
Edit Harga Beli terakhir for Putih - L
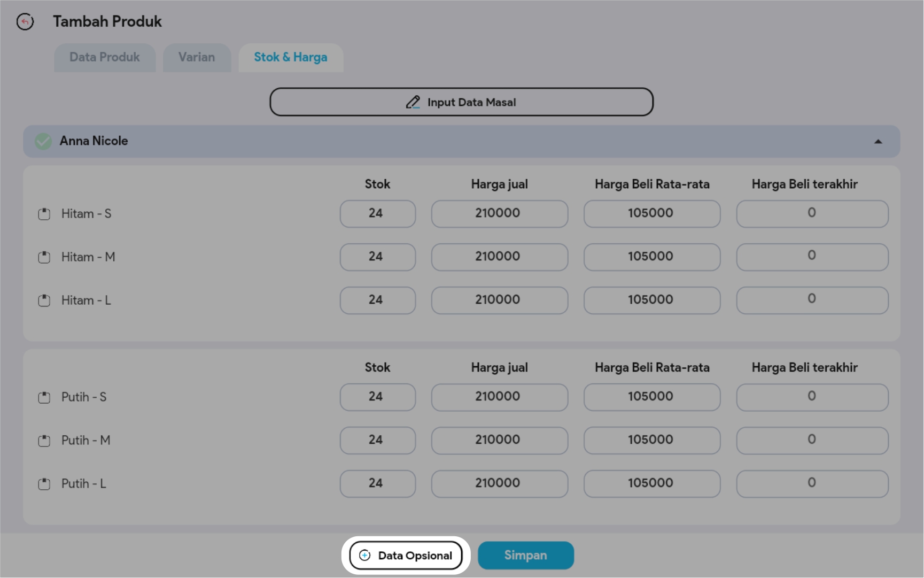click(812, 483)
